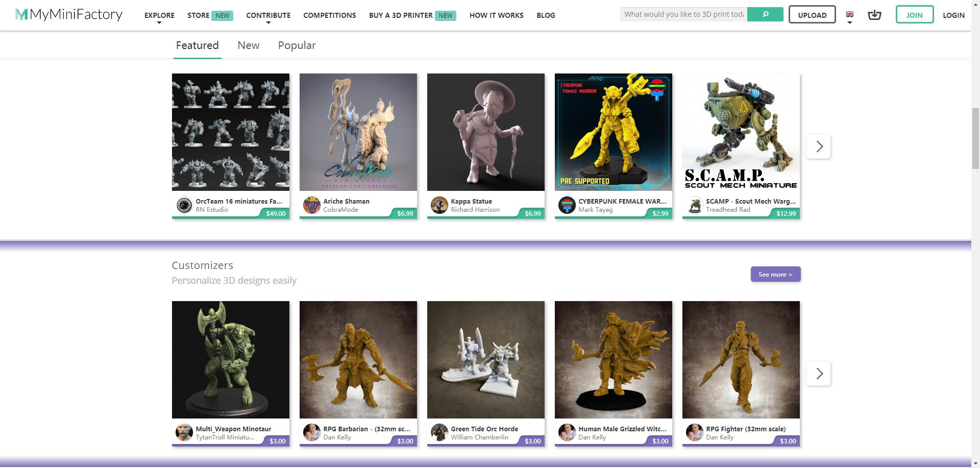Click the search magnifier button

pos(765,14)
